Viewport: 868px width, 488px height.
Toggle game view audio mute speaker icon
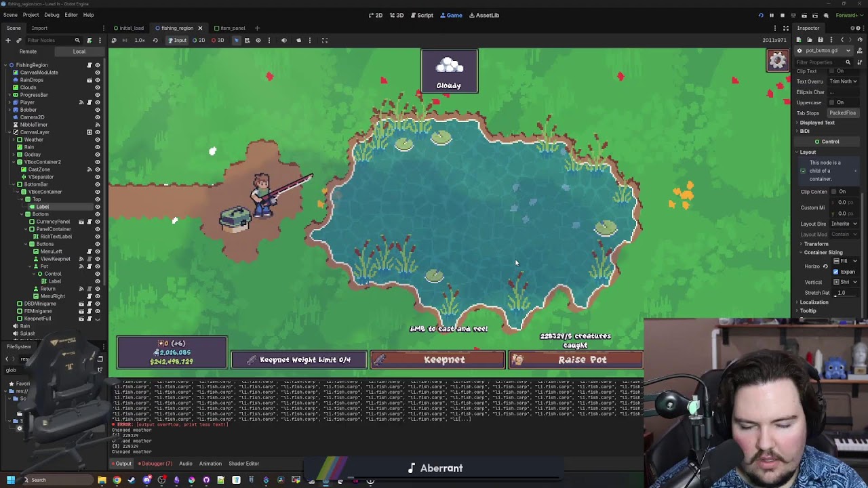[283, 40]
